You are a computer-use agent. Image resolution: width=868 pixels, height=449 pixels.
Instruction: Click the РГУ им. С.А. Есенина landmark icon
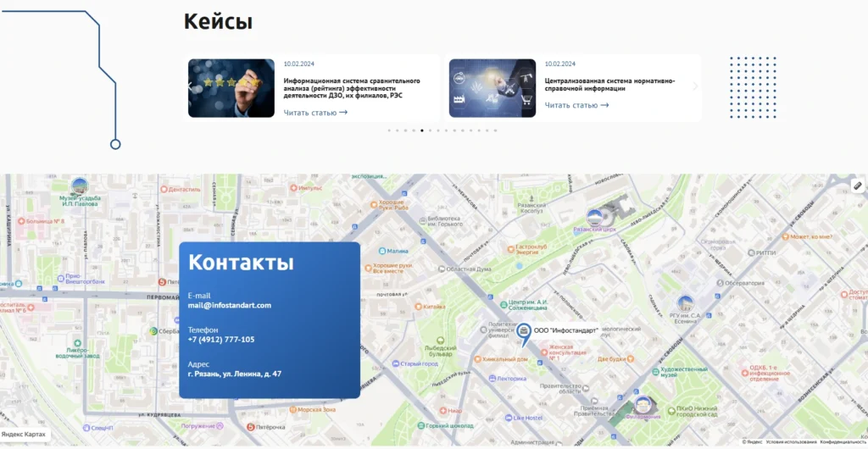pos(685,303)
